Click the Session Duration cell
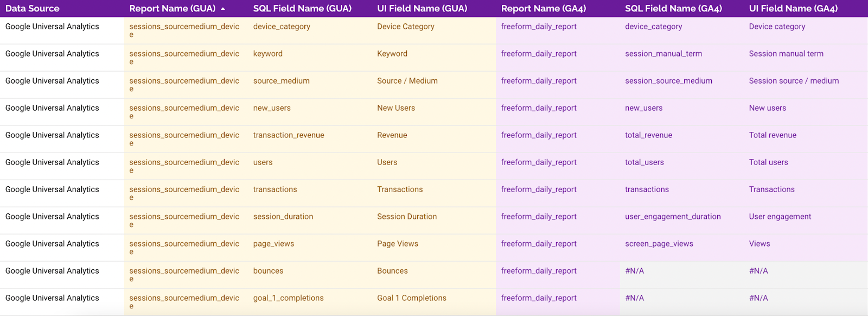This screenshot has height=316, width=868. pos(407,217)
